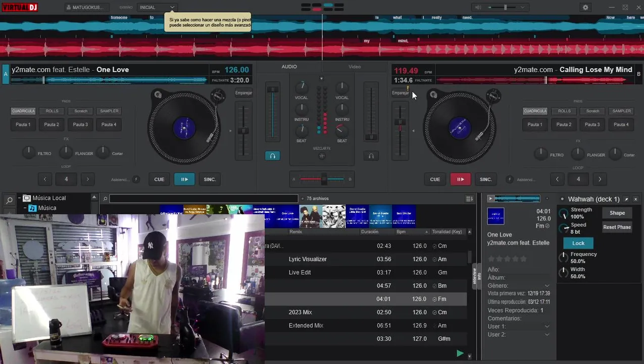Switch to the Video mixer tab
644x364 pixels.
point(355,67)
